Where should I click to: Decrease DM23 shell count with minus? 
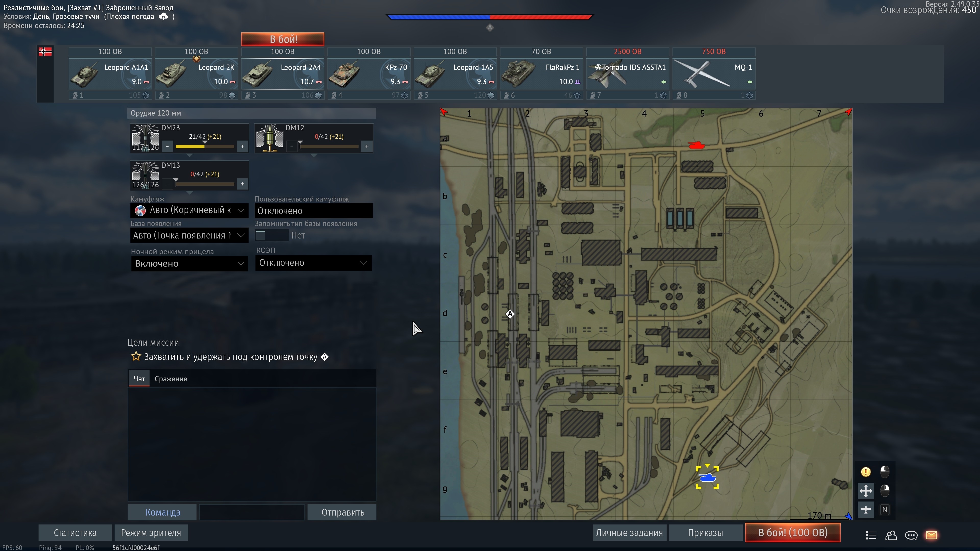coord(167,146)
